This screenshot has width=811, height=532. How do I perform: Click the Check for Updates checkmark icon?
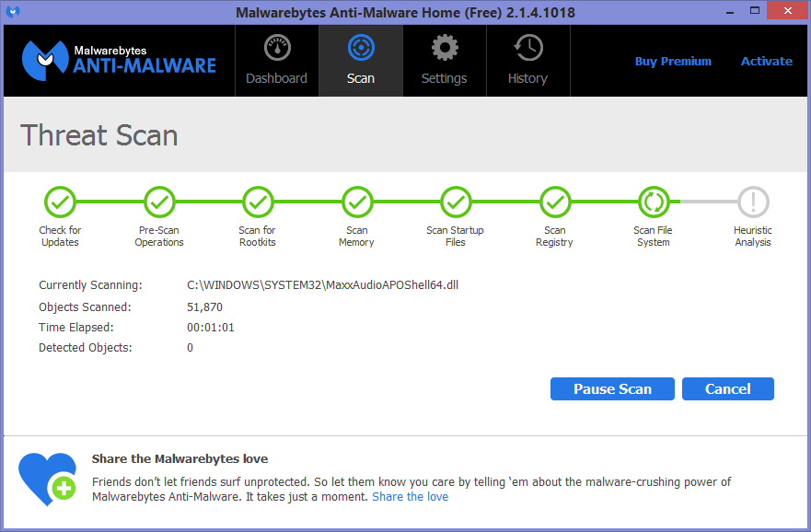[60, 202]
